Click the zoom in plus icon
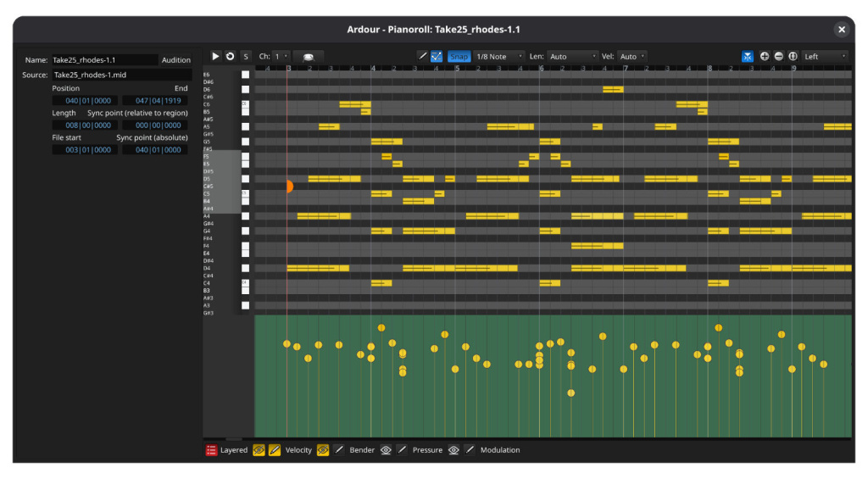Viewport: 868px width, 479px height. [x=765, y=56]
